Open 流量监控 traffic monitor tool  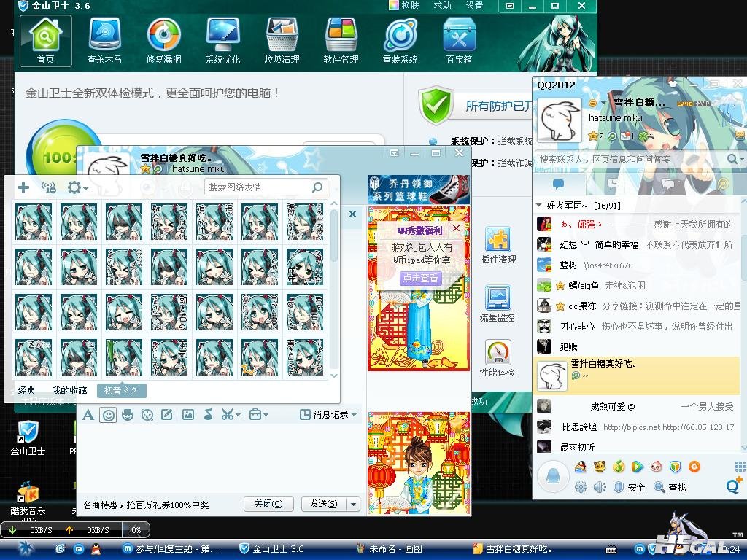tap(498, 303)
